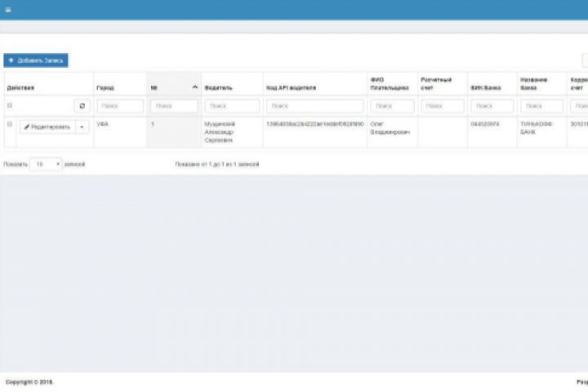
Task: Select the API code cell in the row
Action: point(315,132)
